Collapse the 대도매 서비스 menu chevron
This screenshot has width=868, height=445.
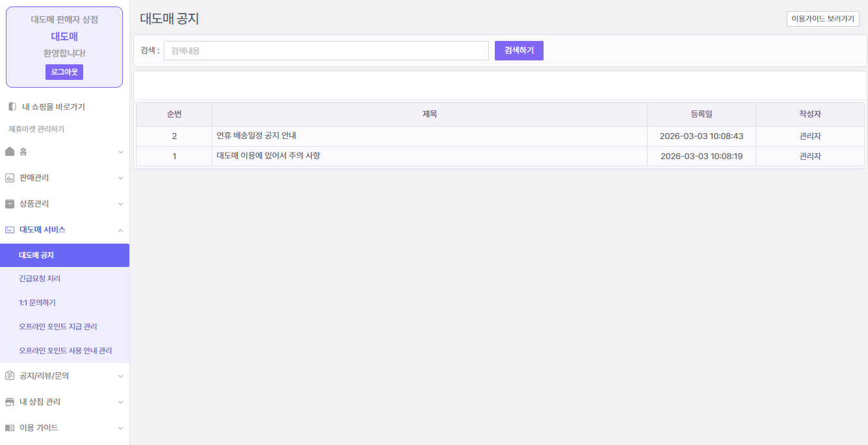tap(120, 230)
